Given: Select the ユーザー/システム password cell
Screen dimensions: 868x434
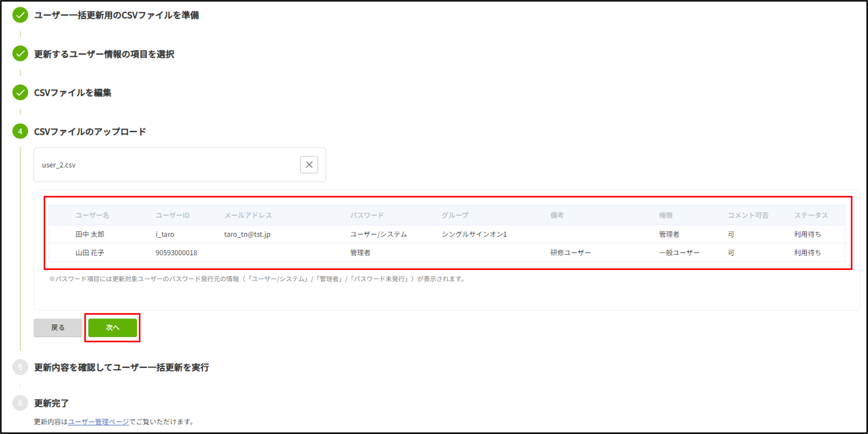Looking at the screenshot, I should [x=378, y=234].
